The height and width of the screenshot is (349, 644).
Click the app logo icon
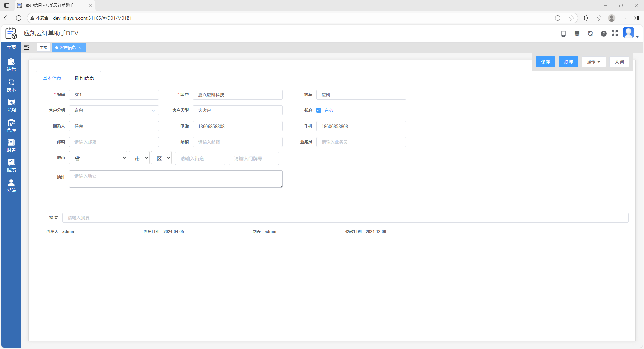pyautogui.click(x=11, y=33)
